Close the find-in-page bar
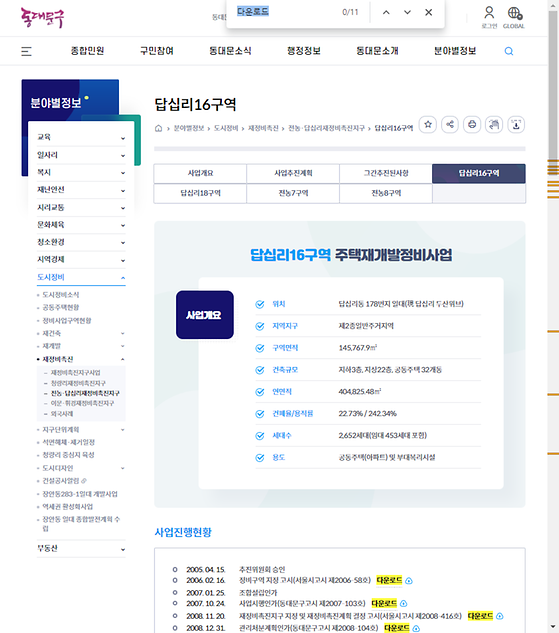Screen dimensions: 559x633 coord(429,13)
